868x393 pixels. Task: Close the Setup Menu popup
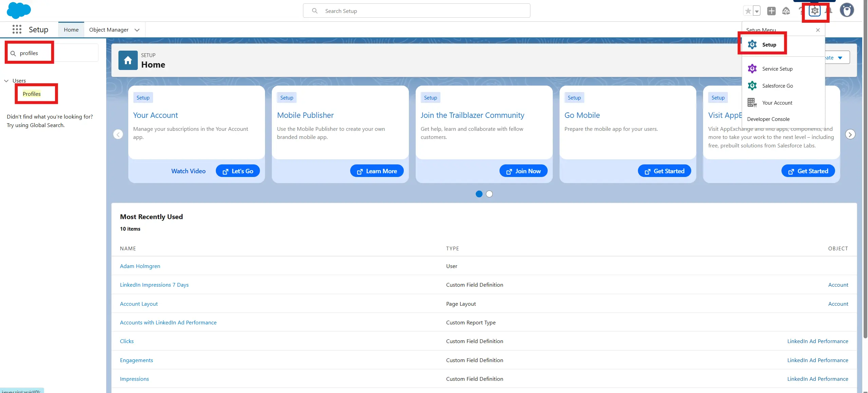(818, 30)
